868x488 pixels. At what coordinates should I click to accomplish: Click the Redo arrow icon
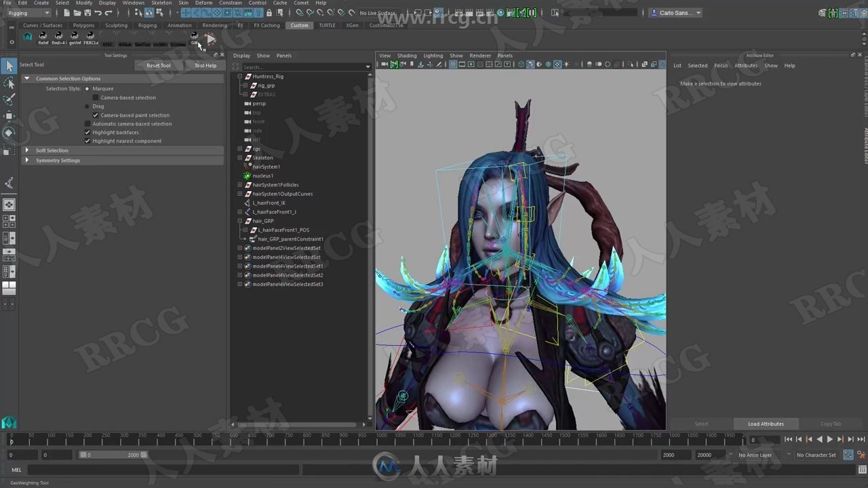pos(108,13)
